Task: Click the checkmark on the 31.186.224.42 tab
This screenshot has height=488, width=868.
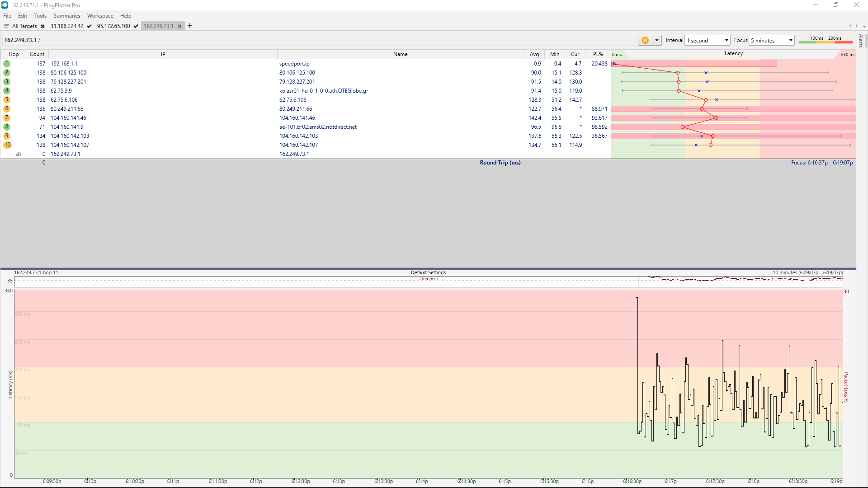Action: pyautogui.click(x=90, y=26)
